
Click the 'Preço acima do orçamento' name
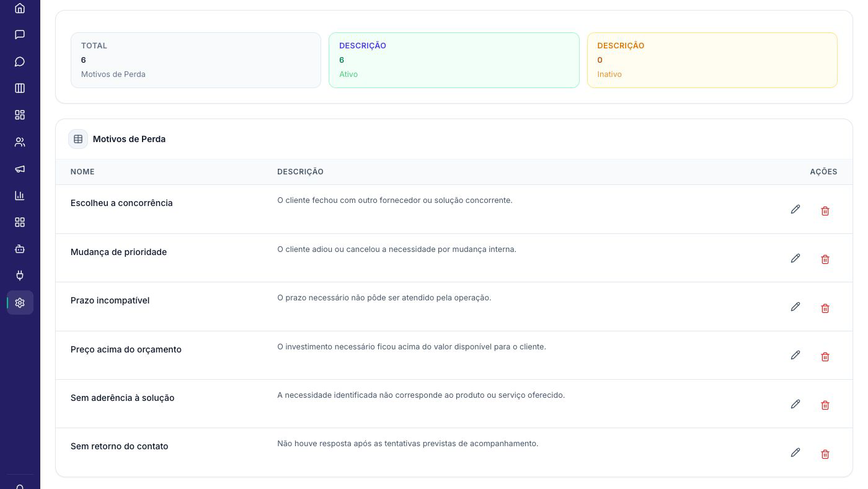(x=126, y=349)
